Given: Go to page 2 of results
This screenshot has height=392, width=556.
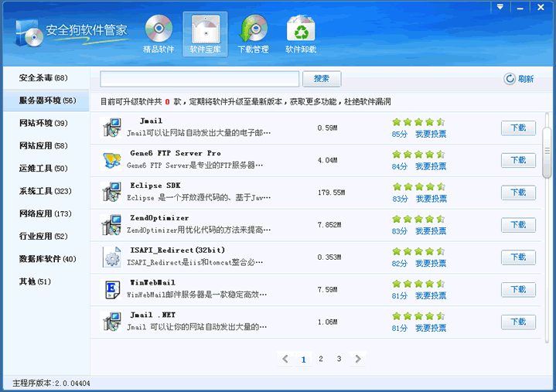Looking at the screenshot, I should tap(321, 359).
